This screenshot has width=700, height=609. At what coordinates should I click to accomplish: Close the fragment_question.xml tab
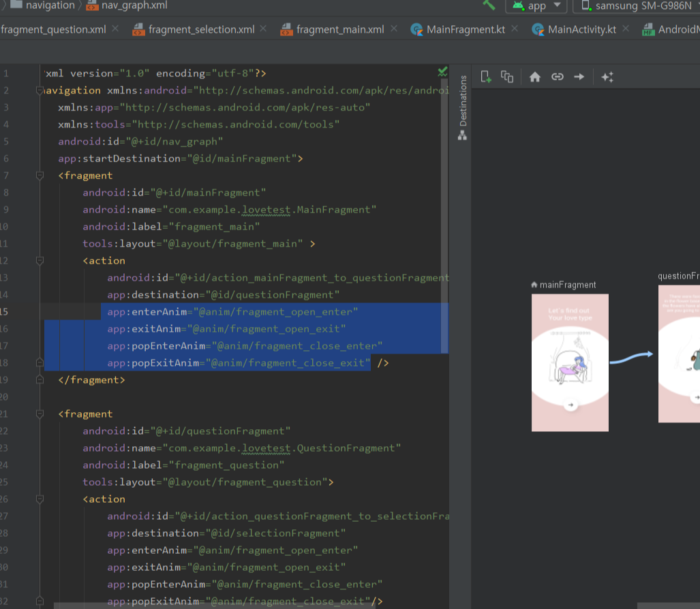pyautogui.click(x=115, y=29)
